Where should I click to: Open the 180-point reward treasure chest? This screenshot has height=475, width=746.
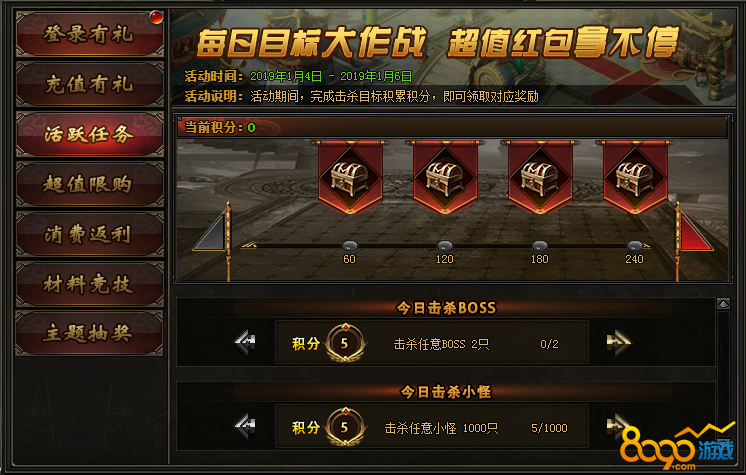[540, 178]
